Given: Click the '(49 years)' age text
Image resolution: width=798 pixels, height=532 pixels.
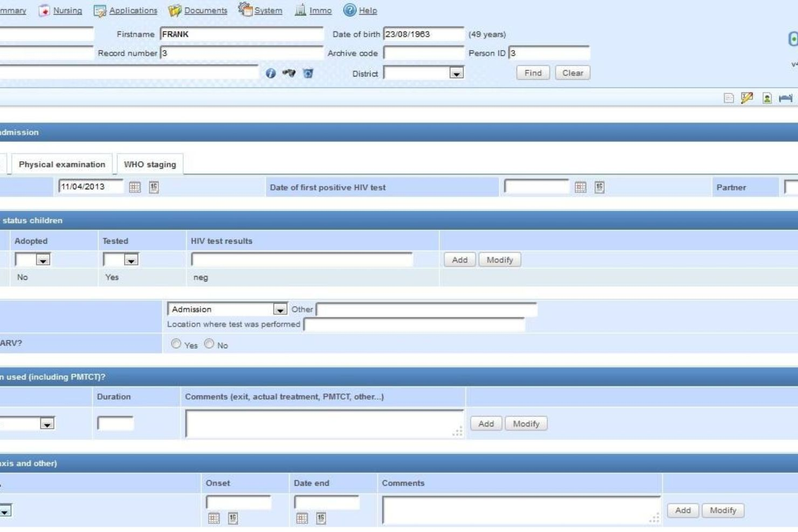Looking at the screenshot, I should (x=487, y=34).
